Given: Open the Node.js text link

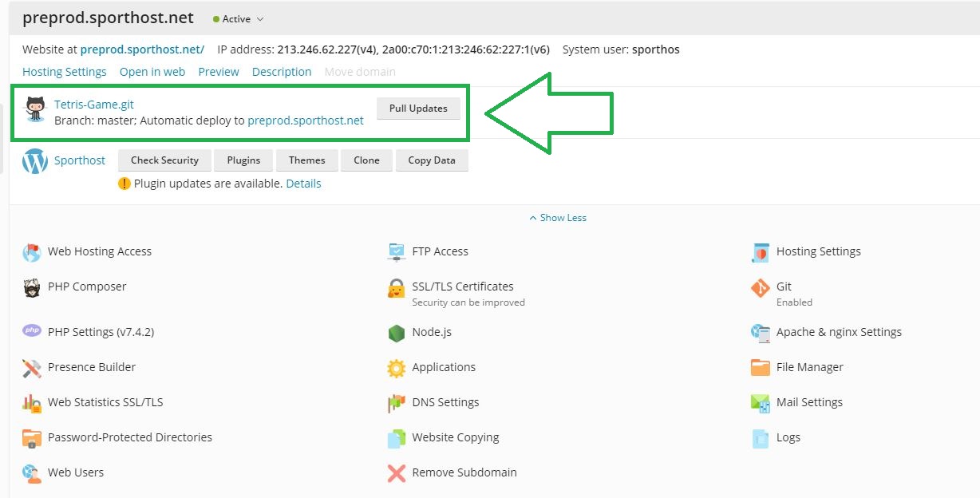Looking at the screenshot, I should coord(432,332).
